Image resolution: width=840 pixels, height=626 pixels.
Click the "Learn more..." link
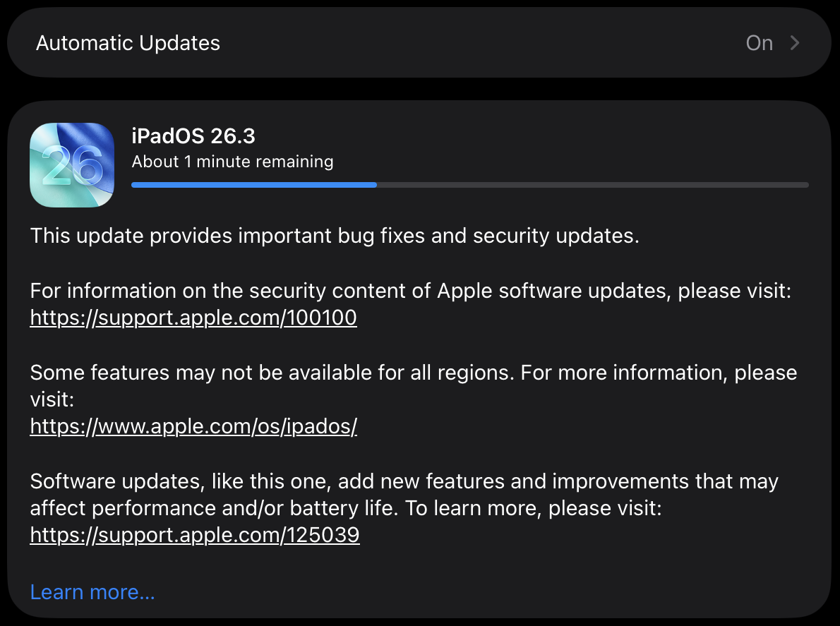[92, 592]
